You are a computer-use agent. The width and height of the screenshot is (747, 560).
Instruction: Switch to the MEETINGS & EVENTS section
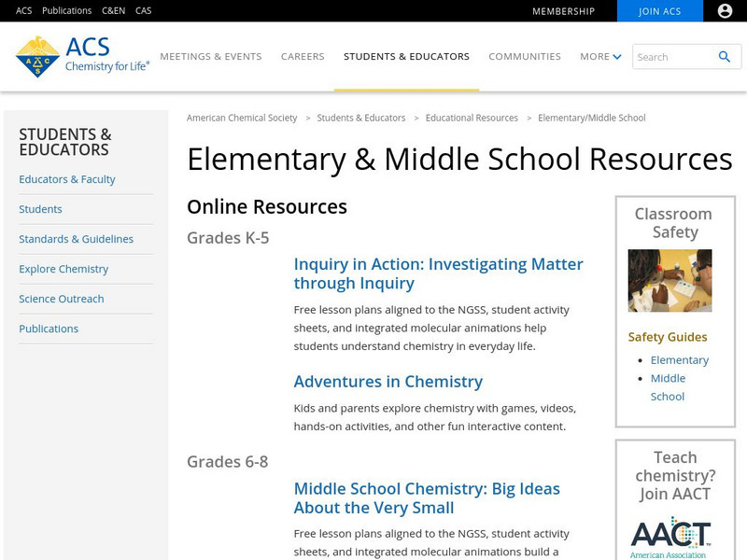tap(212, 56)
